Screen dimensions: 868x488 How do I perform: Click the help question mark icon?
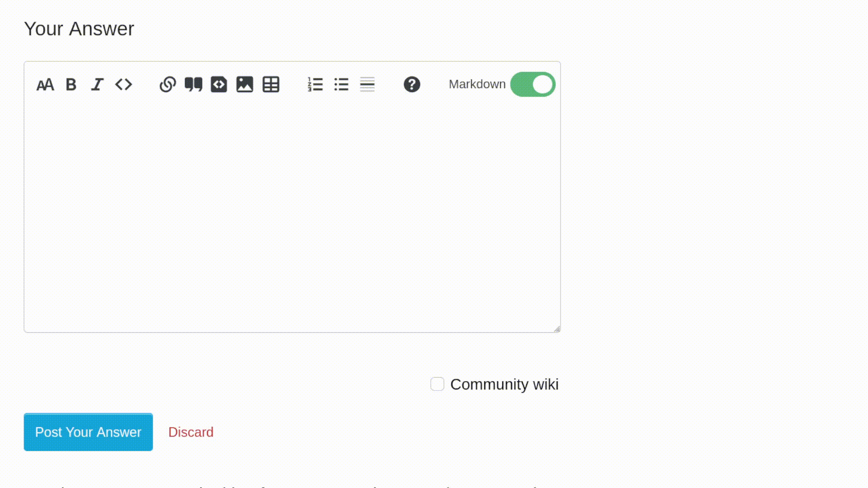click(412, 84)
